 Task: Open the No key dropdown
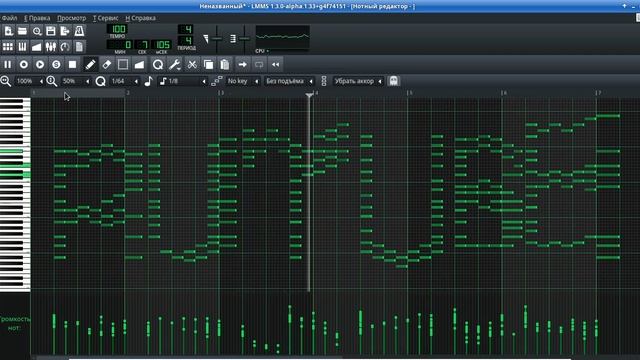tap(243, 81)
